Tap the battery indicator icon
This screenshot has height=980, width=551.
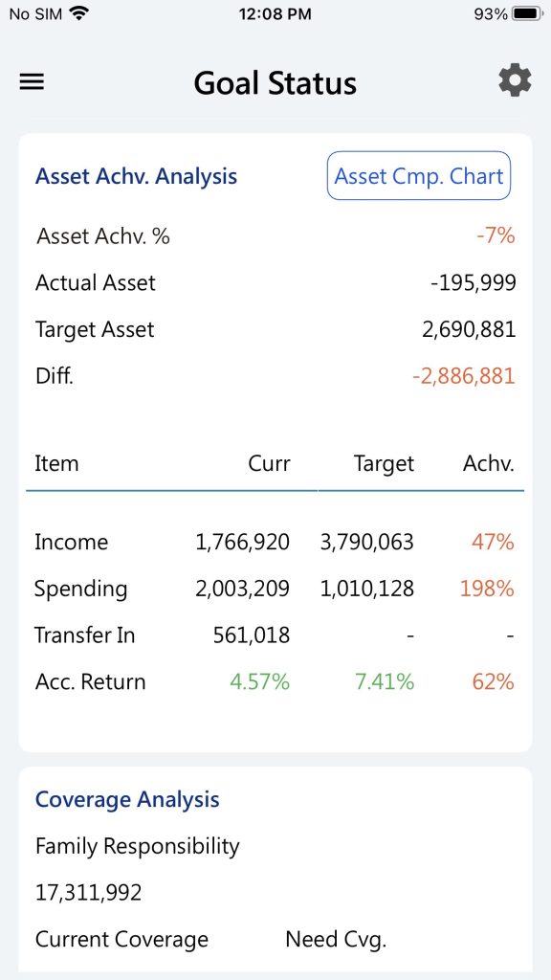527,13
